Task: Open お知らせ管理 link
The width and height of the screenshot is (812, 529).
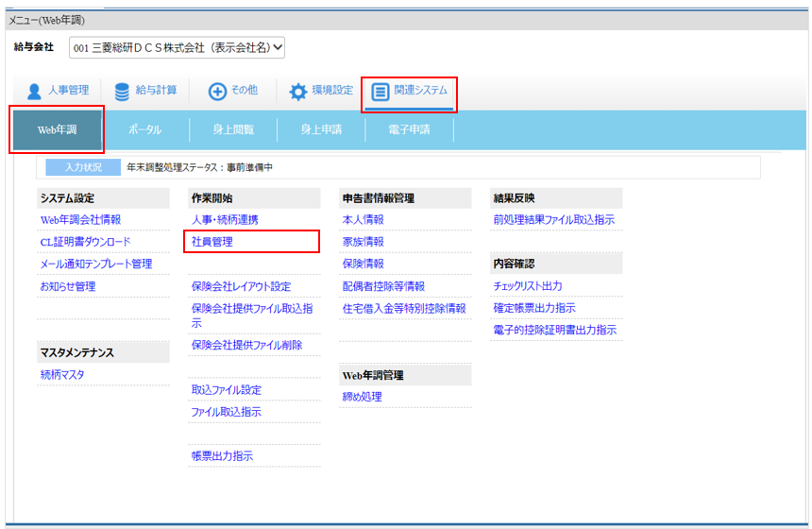Action: pyautogui.click(x=68, y=286)
